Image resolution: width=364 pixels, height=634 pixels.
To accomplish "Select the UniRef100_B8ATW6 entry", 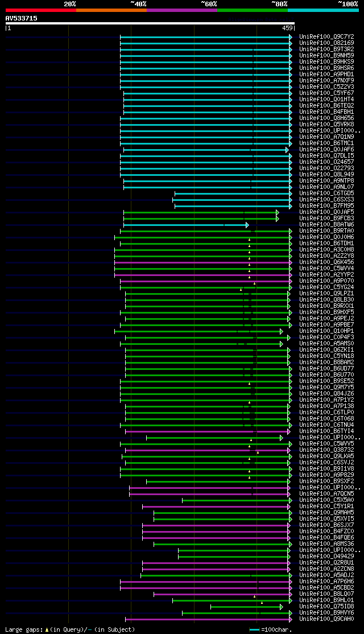I will tap(327, 225).
